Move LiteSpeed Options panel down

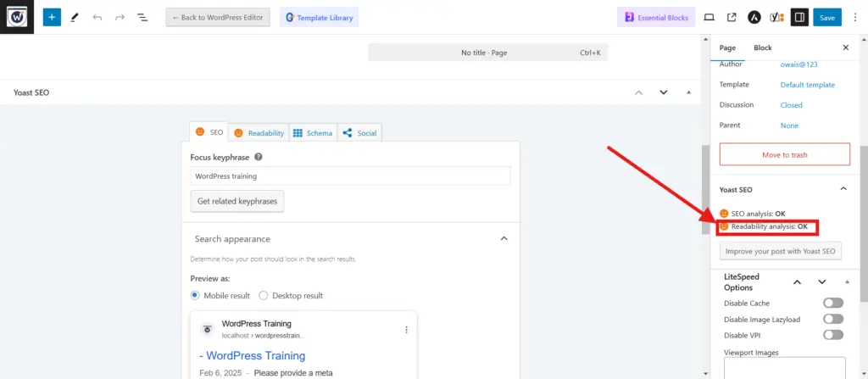coord(822,282)
